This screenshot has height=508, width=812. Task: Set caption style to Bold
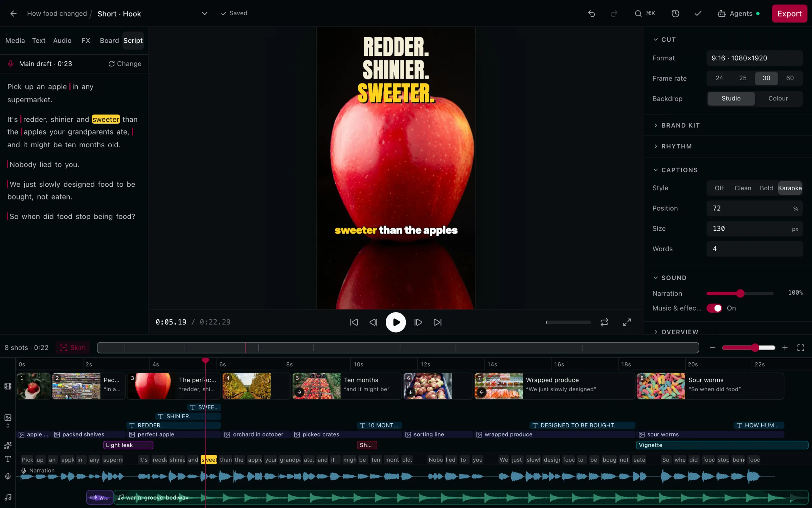click(x=766, y=188)
